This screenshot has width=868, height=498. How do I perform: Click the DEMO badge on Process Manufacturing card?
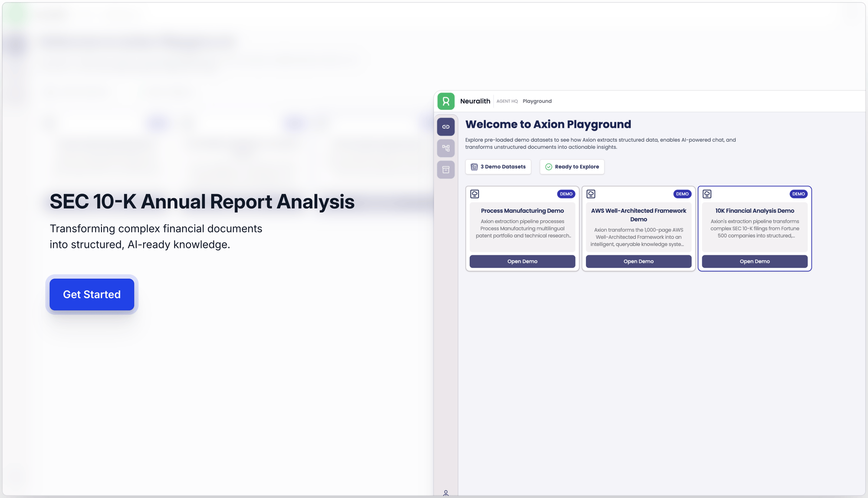tap(566, 194)
